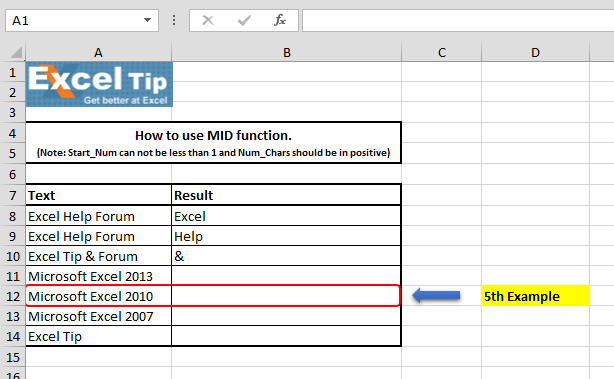Select result cell showing '&'

coord(286,256)
